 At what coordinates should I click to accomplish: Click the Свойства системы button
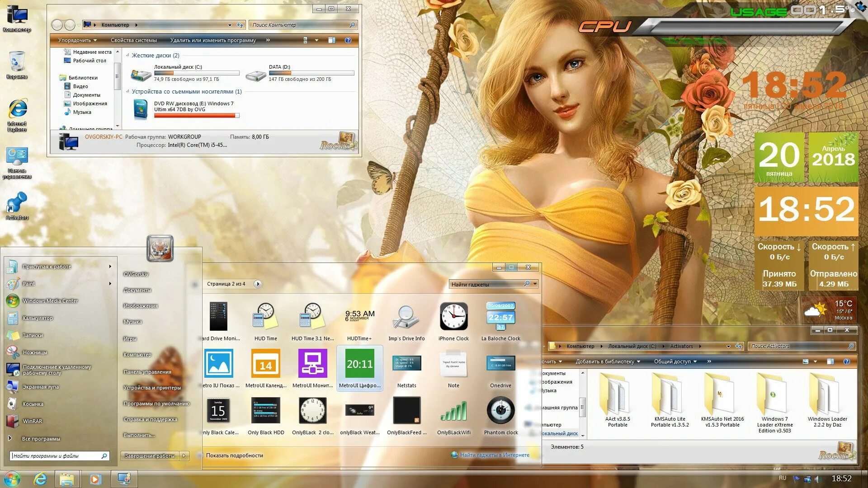point(134,40)
